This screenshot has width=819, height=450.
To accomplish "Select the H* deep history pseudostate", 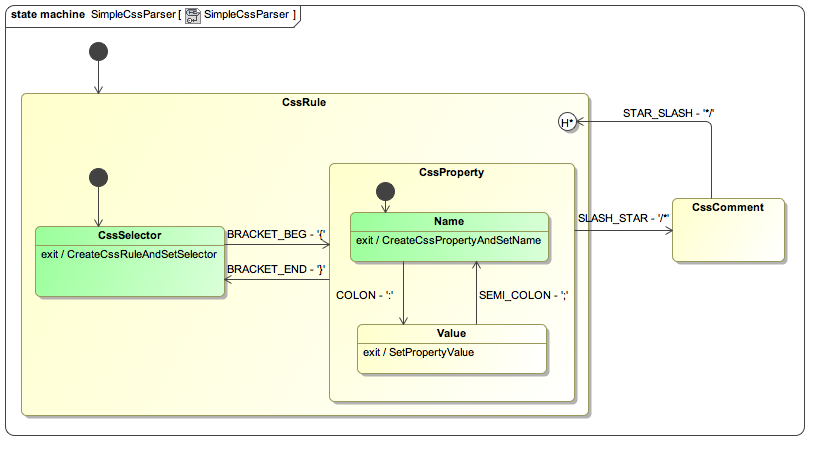I will (x=567, y=122).
